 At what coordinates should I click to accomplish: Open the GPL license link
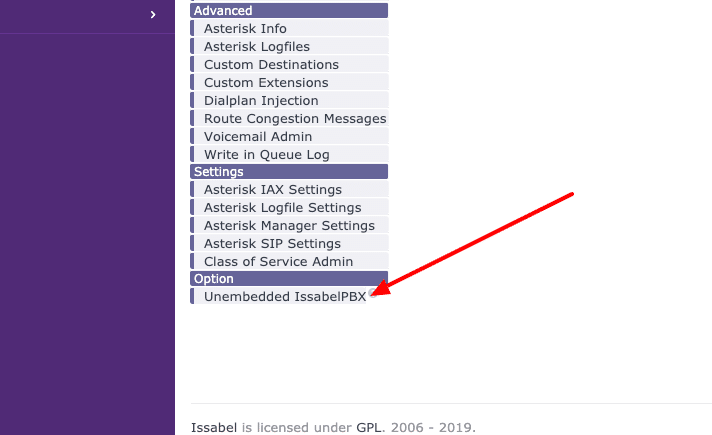coord(368,428)
